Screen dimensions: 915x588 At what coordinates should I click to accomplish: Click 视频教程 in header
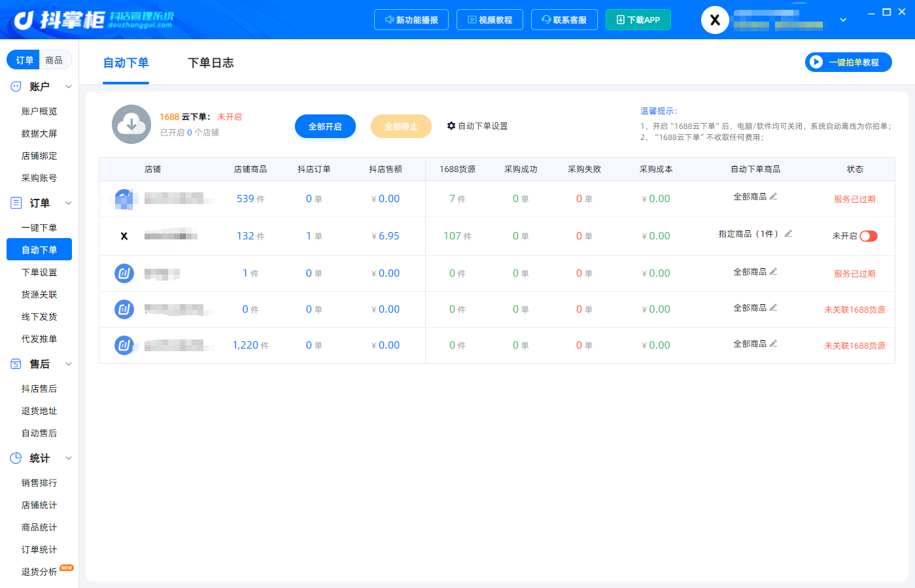[x=490, y=20]
